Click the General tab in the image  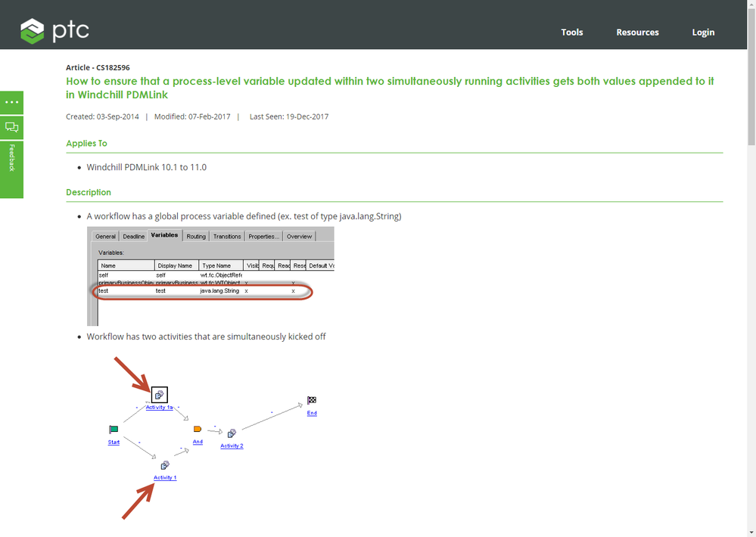click(105, 236)
